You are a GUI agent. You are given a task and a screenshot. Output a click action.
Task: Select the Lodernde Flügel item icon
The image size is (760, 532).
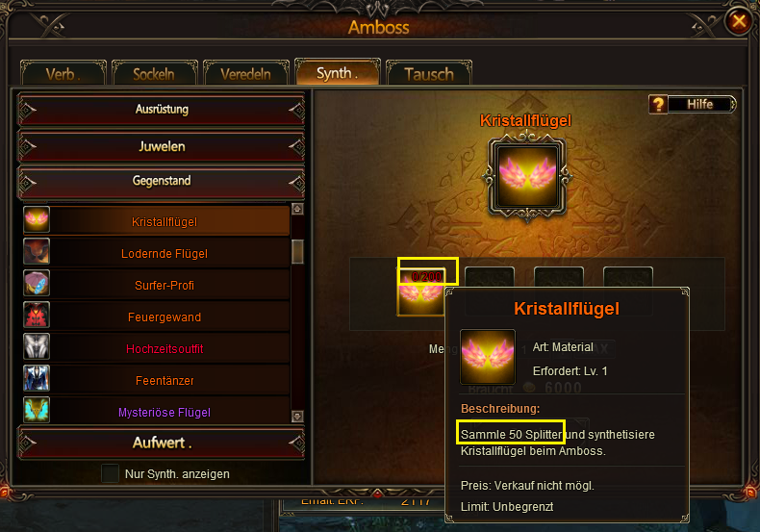coord(37,251)
